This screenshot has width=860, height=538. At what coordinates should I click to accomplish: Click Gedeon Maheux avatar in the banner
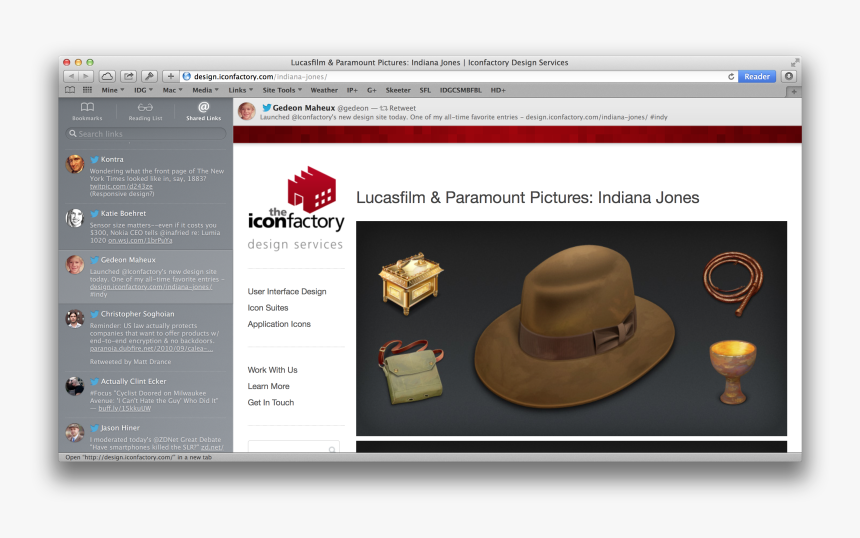pos(247,111)
